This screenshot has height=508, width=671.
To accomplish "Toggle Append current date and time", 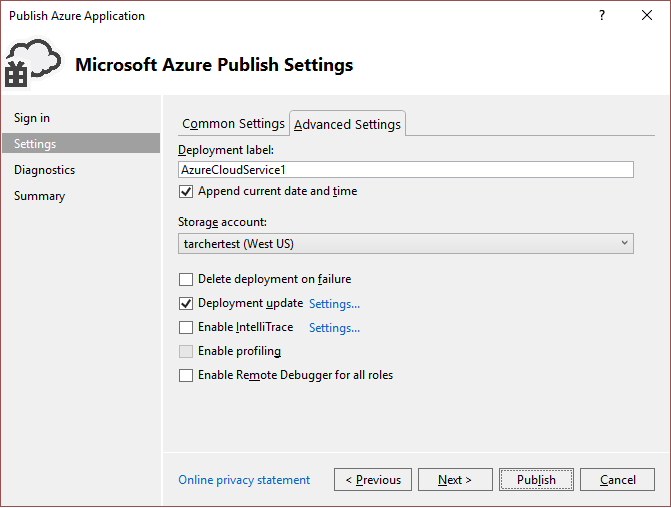I will [186, 191].
